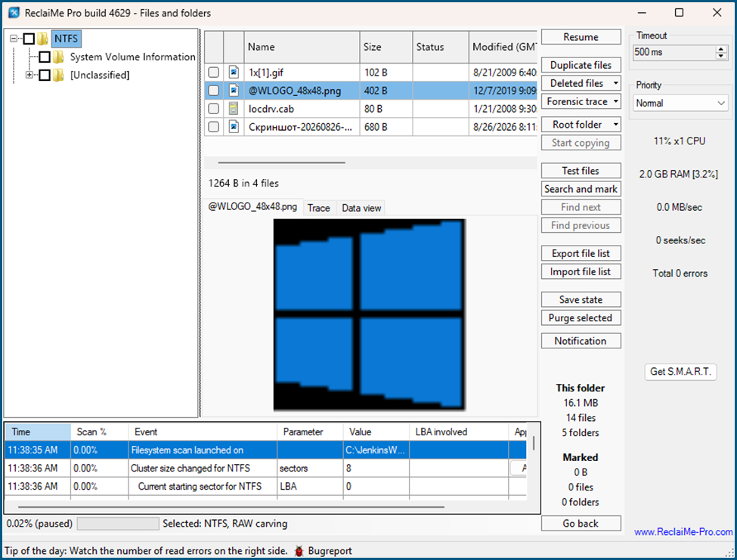Click the Timeout 500 ms input field
The image size is (737, 560).
674,52
